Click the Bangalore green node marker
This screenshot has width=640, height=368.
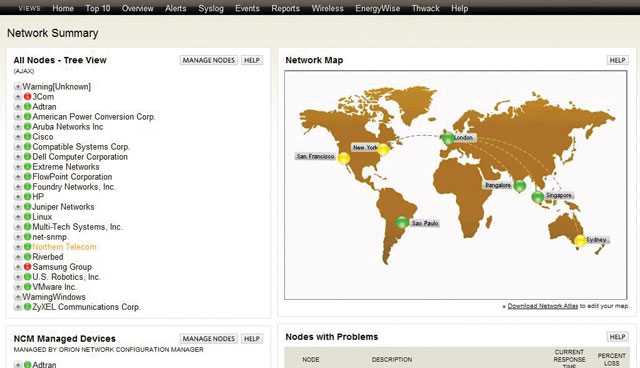coord(520,186)
